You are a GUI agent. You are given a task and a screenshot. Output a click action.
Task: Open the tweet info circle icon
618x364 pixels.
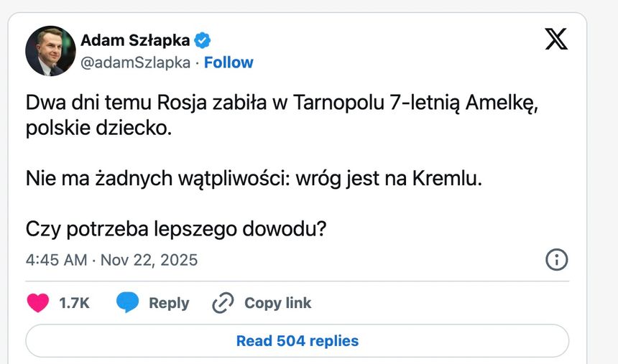click(557, 260)
